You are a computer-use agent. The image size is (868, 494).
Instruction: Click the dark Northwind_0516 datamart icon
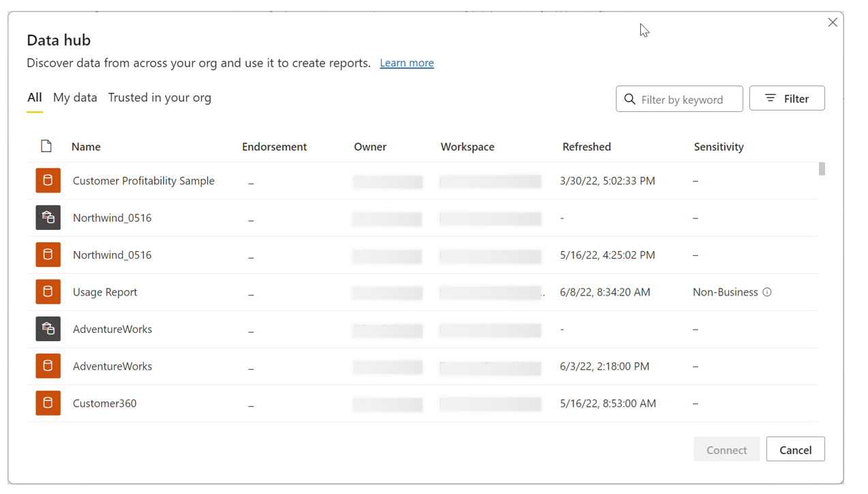tap(48, 218)
